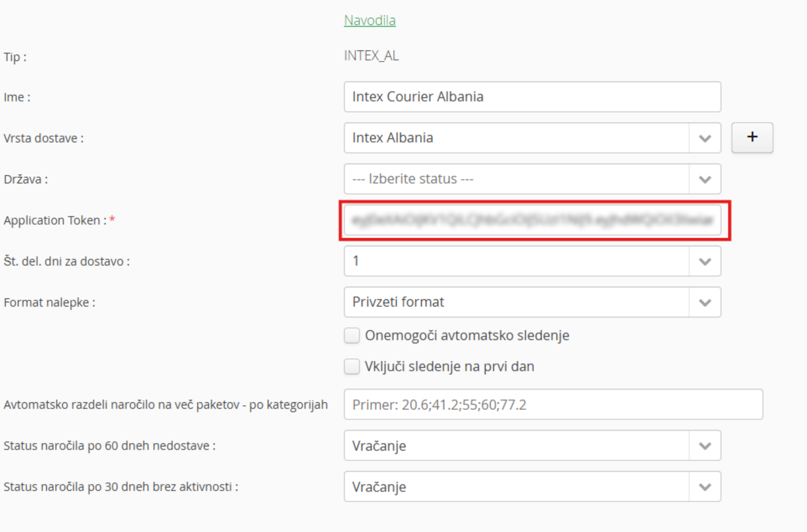Click the Format nalepke label
This screenshot has width=807, height=532.
pos(49,303)
